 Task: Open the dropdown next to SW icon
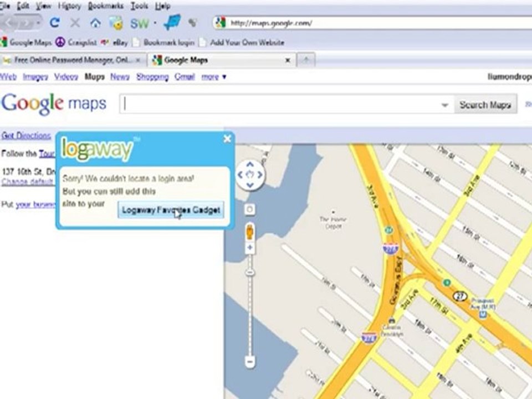(155, 23)
